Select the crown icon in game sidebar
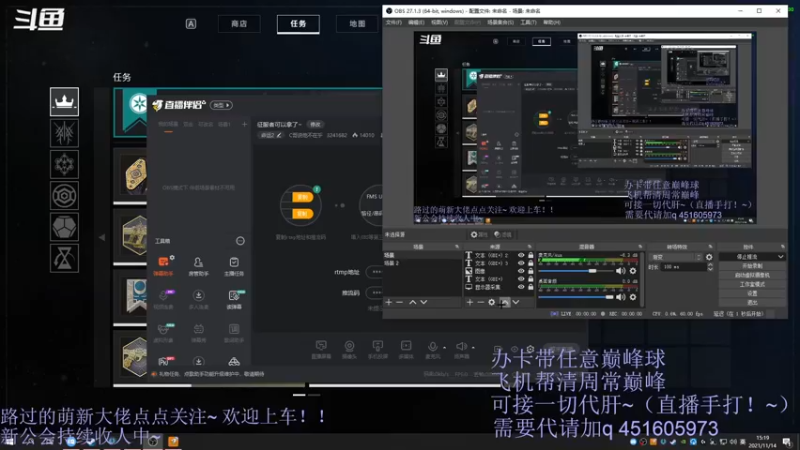 point(64,102)
